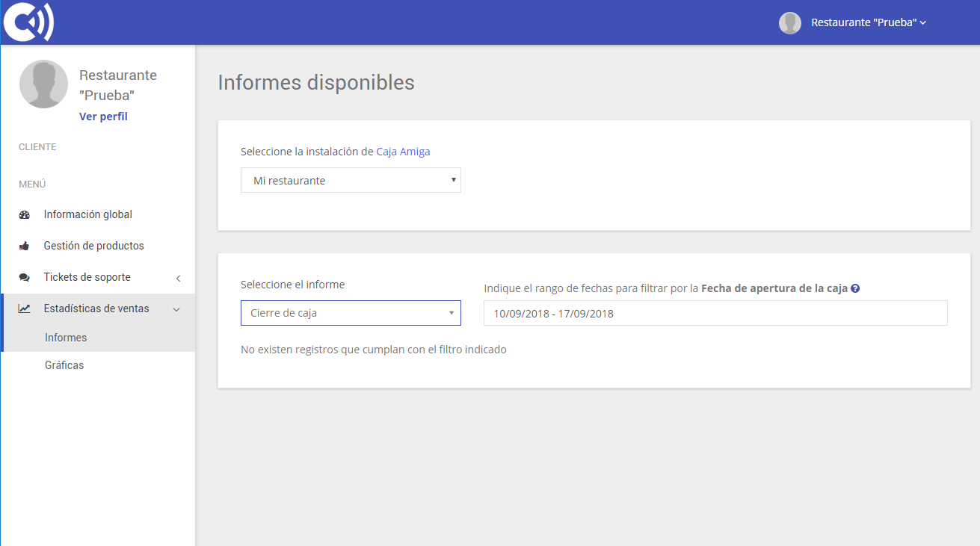Click the date range filter field

(x=715, y=312)
